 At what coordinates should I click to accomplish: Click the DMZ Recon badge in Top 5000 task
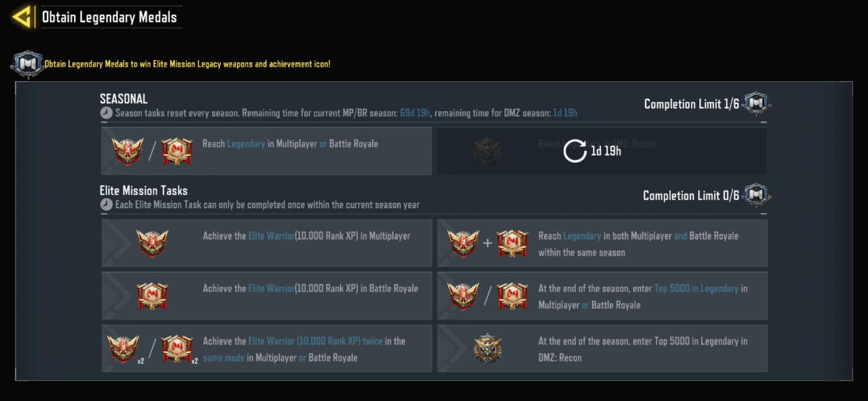pos(488,348)
